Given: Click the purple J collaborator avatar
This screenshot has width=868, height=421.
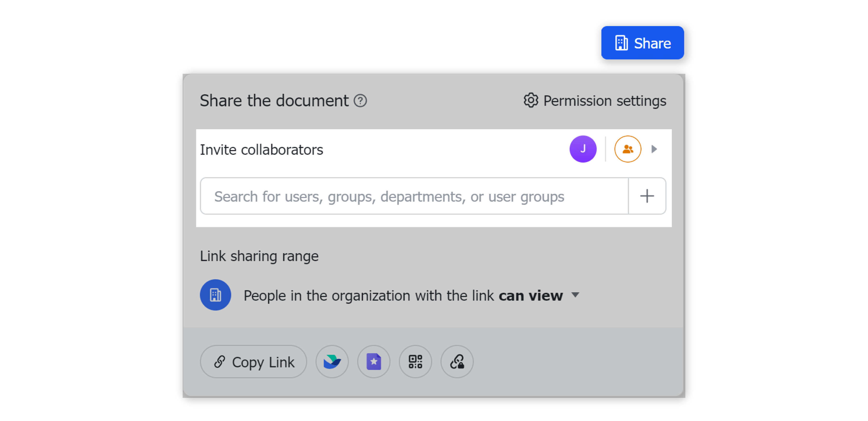Looking at the screenshot, I should pyautogui.click(x=583, y=149).
